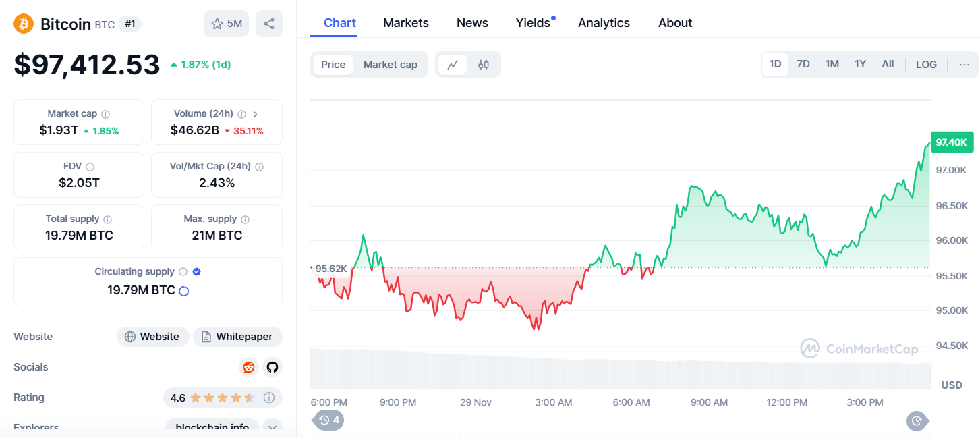Open the Website link button
Image resolution: width=980 pixels, height=438 pixels.
152,337
